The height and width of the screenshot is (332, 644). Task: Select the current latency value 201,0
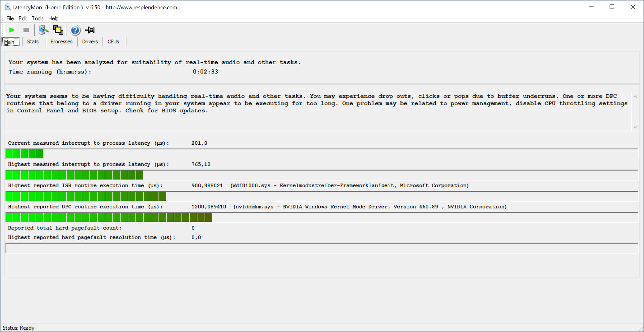[x=199, y=143]
